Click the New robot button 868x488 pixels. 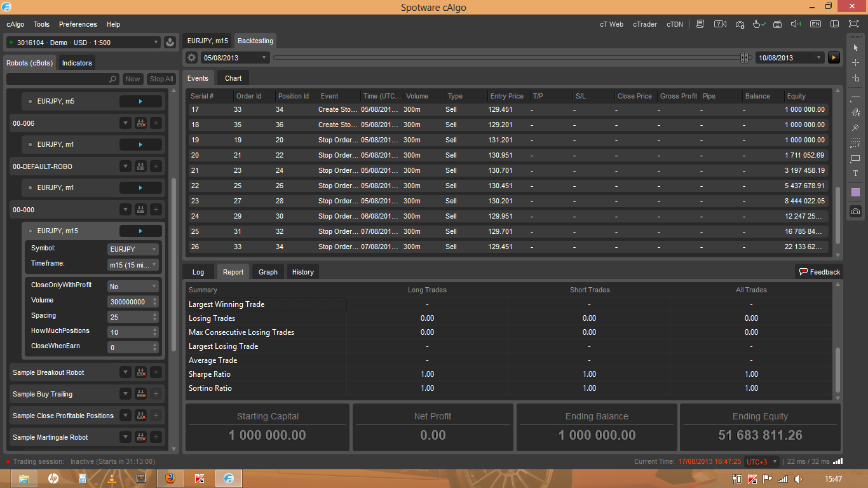point(133,79)
